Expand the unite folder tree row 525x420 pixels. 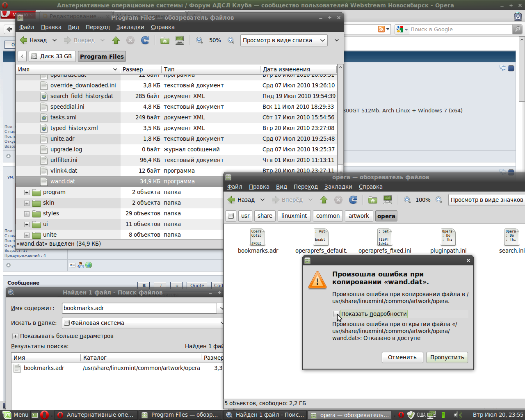click(27, 235)
